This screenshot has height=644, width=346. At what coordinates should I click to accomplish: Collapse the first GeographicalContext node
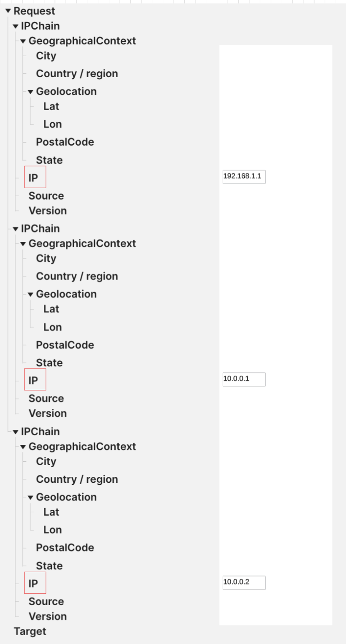pyautogui.click(x=22, y=41)
